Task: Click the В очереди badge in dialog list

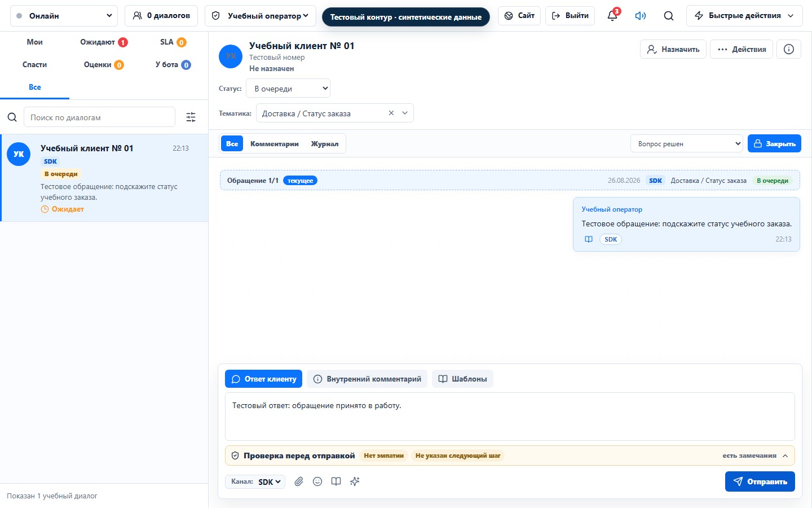Action: click(61, 174)
